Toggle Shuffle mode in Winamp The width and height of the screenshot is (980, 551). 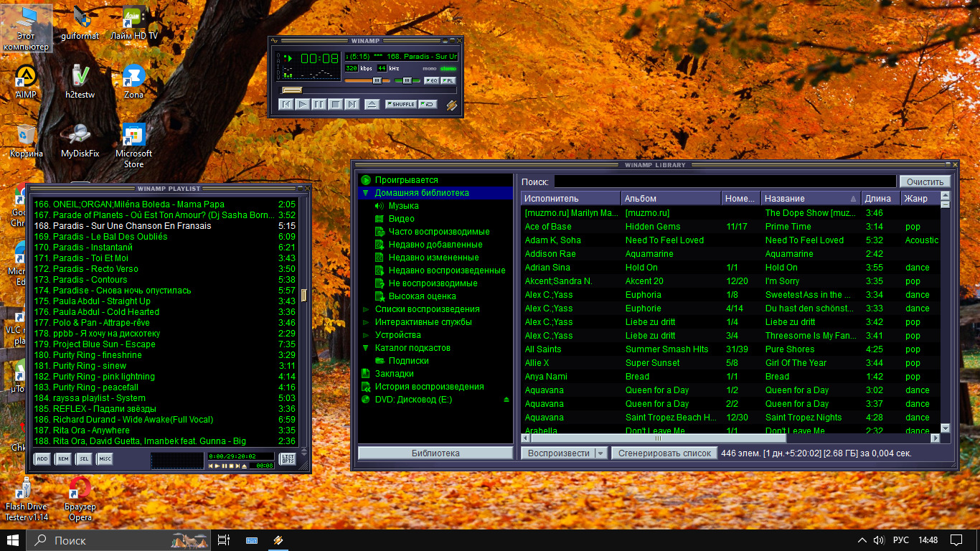pyautogui.click(x=401, y=105)
